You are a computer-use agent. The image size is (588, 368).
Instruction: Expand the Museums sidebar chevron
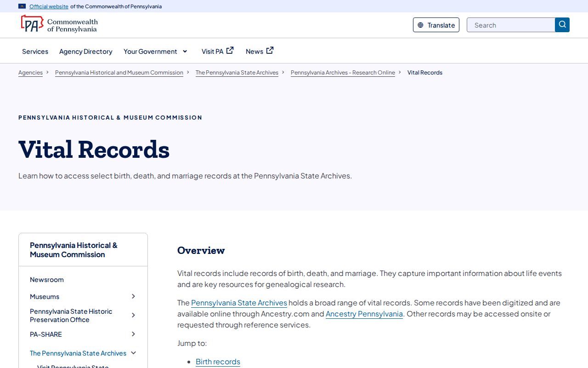tap(133, 296)
